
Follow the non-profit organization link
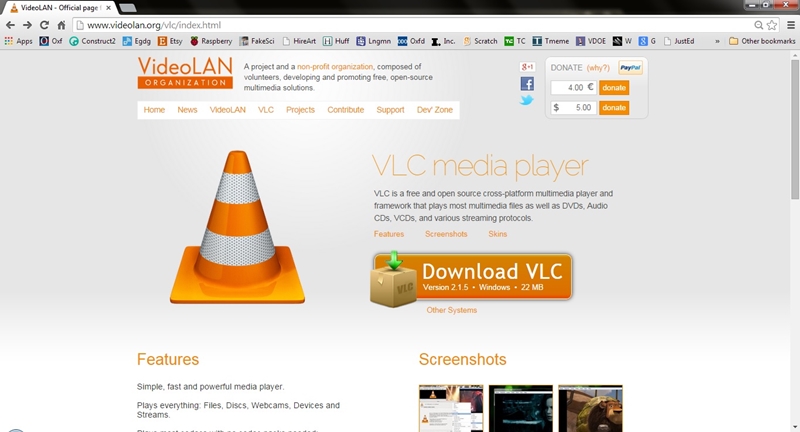(x=335, y=67)
